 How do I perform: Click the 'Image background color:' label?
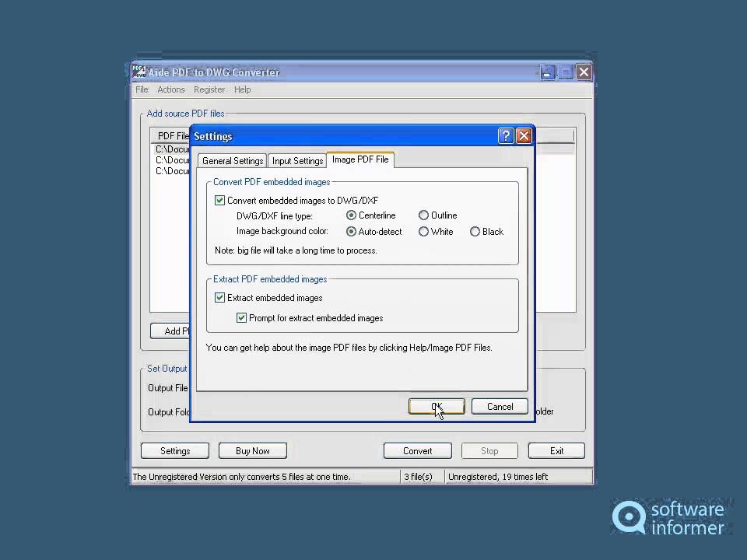tap(282, 231)
